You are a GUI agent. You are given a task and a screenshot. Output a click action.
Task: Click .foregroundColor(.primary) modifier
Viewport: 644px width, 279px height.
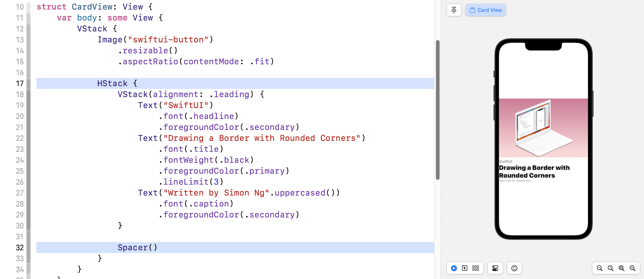point(224,171)
